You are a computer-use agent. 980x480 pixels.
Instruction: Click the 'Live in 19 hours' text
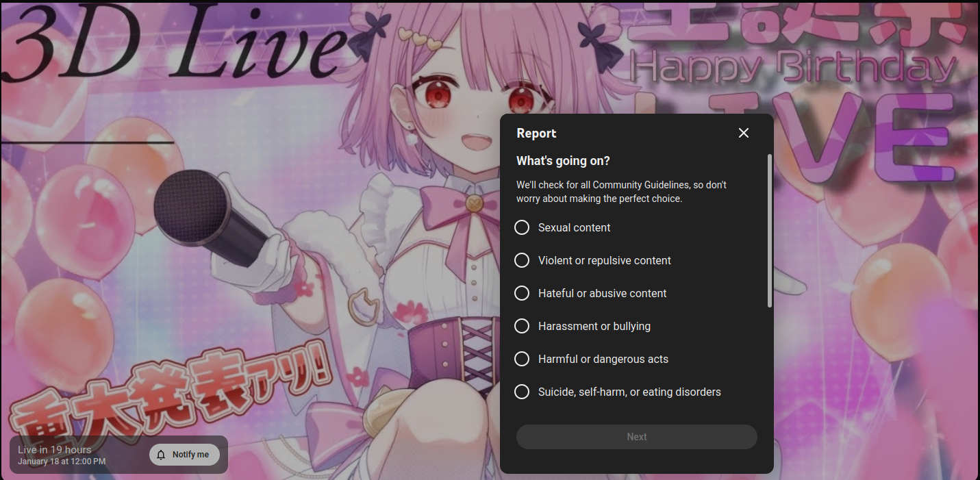55,450
